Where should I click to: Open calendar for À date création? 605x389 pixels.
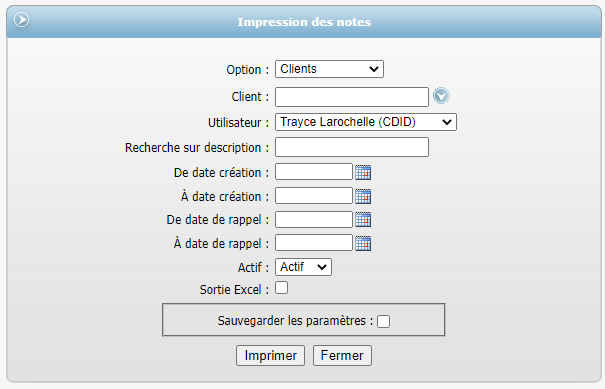(363, 196)
